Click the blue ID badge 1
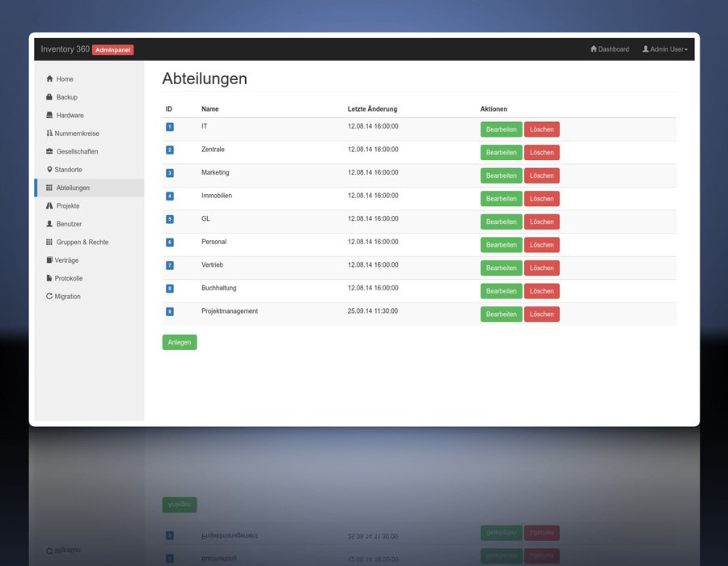This screenshot has height=566, width=728. click(x=170, y=127)
